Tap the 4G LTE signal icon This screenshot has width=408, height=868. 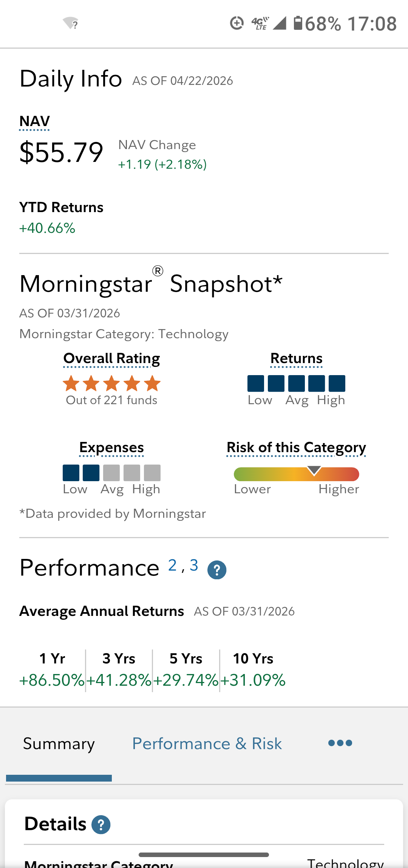click(x=261, y=23)
